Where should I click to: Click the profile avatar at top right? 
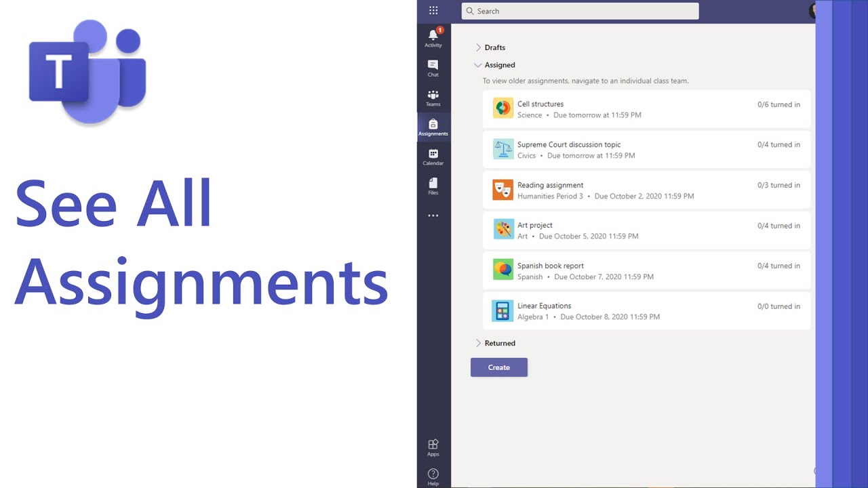coord(813,10)
